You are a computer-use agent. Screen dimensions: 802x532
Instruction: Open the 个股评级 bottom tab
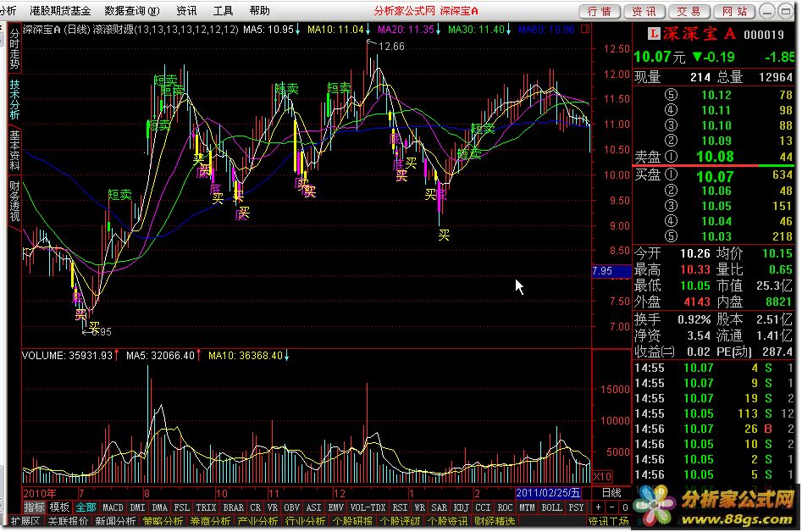coord(400,521)
